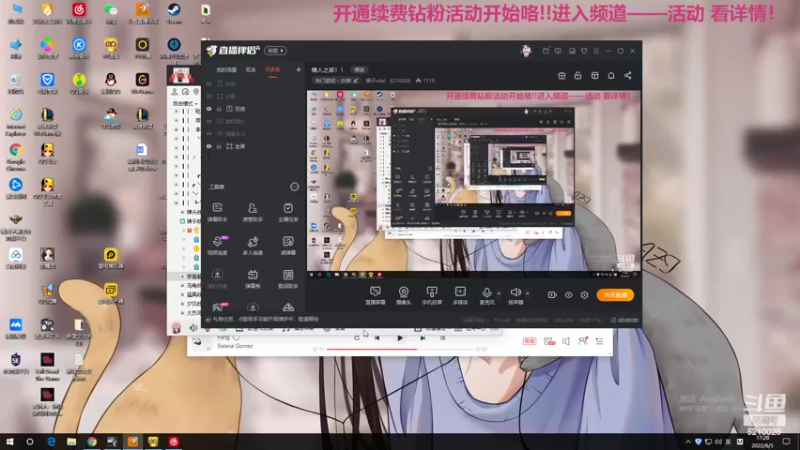Image resolution: width=800 pixels, height=450 pixels.
Task: Toggle visibility of the fourth source row
Action: coord(209,121)
